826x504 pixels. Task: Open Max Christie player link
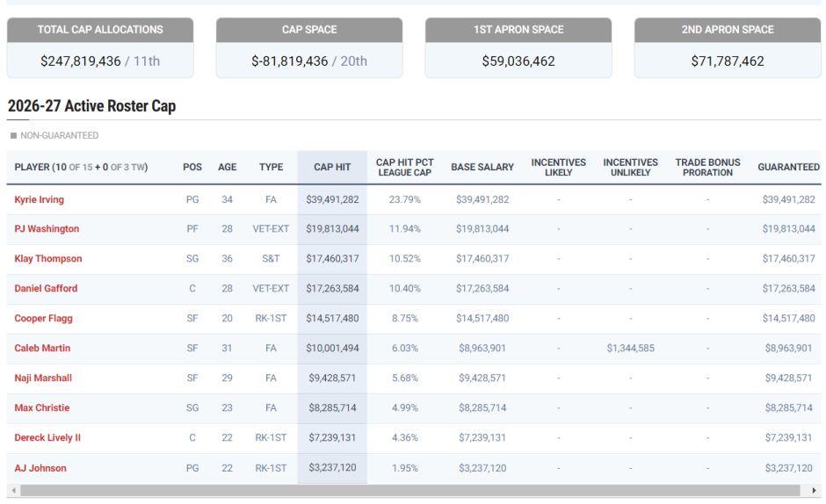[x=41, y=407]
